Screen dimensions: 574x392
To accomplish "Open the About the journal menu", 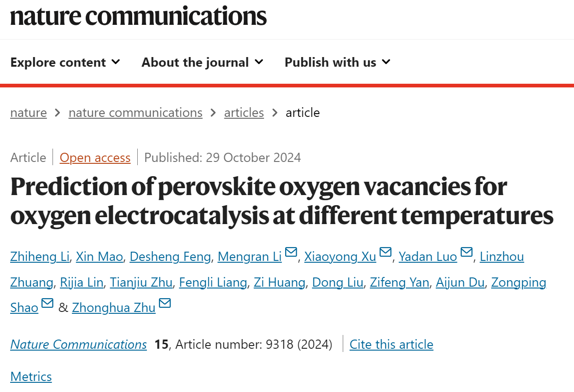I will [202, 62].
